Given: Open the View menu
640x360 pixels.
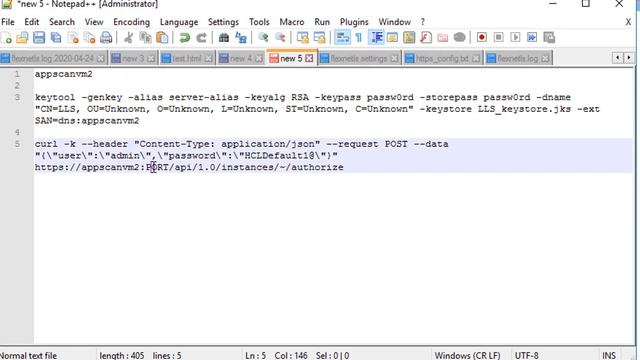Looking at the screenshot, I should tap(94, 22).
